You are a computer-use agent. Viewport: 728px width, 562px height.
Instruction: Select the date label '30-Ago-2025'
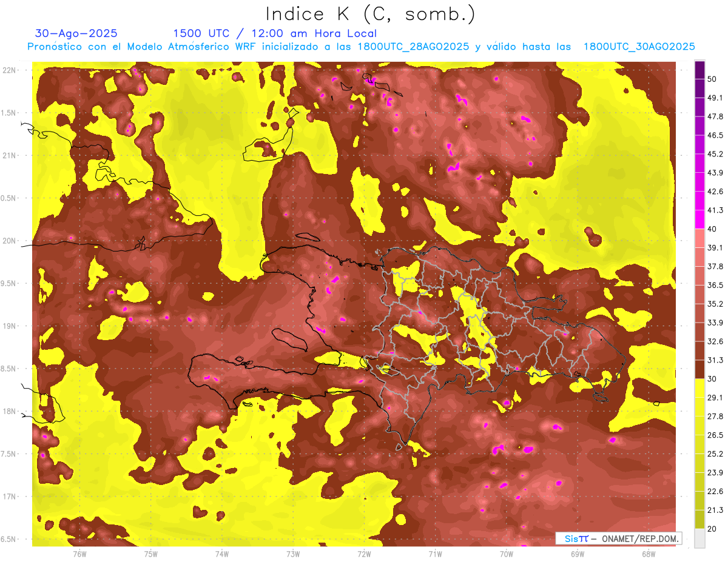[x=76, y=33]
